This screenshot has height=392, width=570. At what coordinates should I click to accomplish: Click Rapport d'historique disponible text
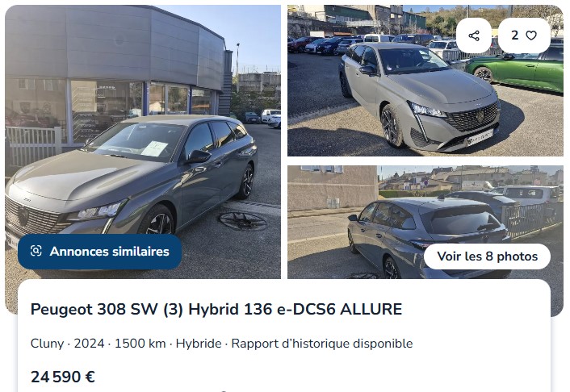pos(322,344)
